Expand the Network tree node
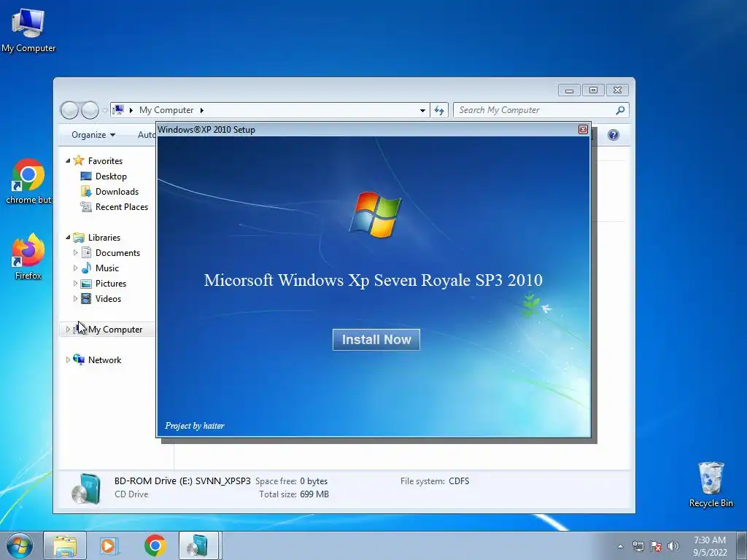 (x=68, y=360)
